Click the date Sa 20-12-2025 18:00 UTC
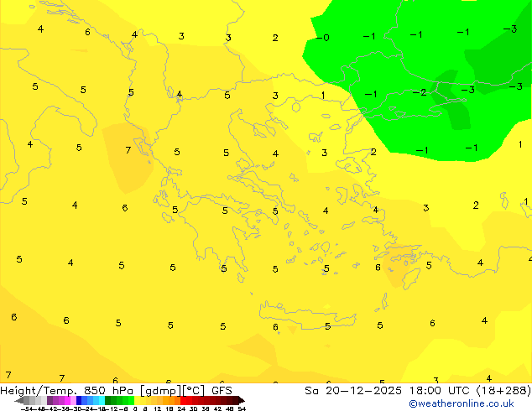The height and width of the screenshot is (411, 532). (x=389, y=390)
